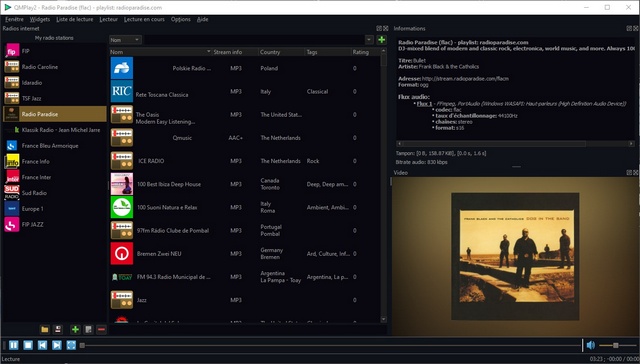Viewport: 640px width, 364px height.
Task: Select the Europe 1 station
Action: click(55, 209)
